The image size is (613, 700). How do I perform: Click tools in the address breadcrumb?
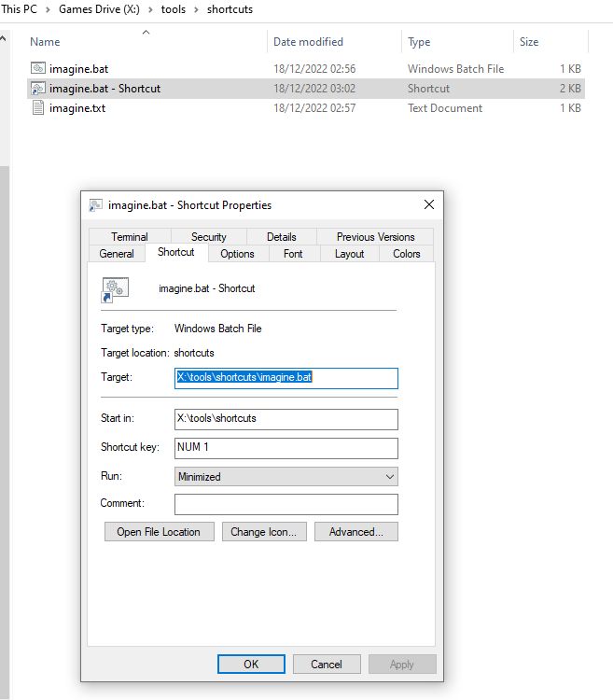174,9
